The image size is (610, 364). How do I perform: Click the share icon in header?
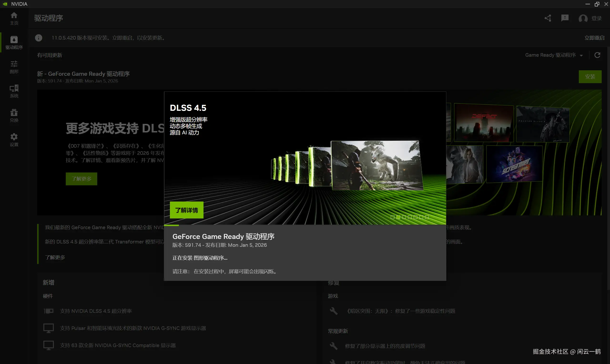pyautogui.click(x=548, y=18)
